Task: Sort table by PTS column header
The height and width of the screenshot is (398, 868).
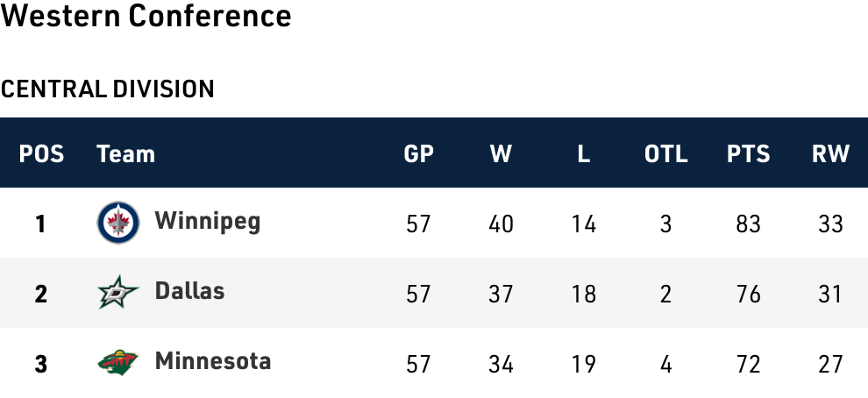Action: click(748, 154)
